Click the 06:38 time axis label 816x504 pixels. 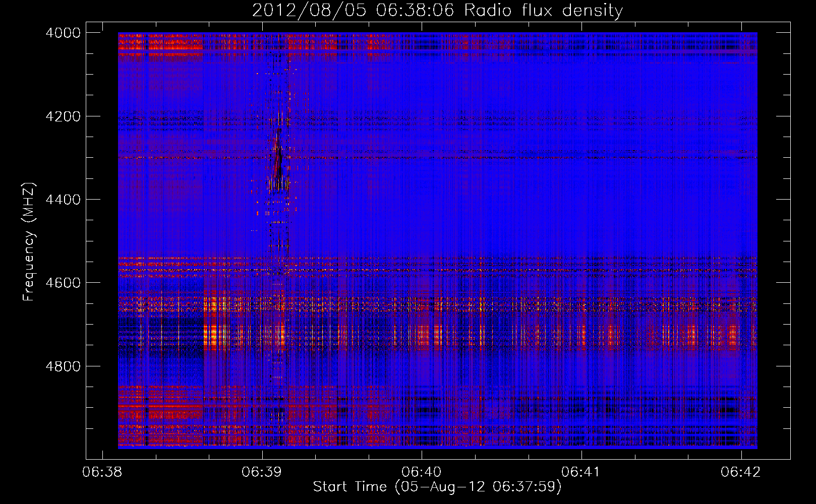(x=102, y=472)
